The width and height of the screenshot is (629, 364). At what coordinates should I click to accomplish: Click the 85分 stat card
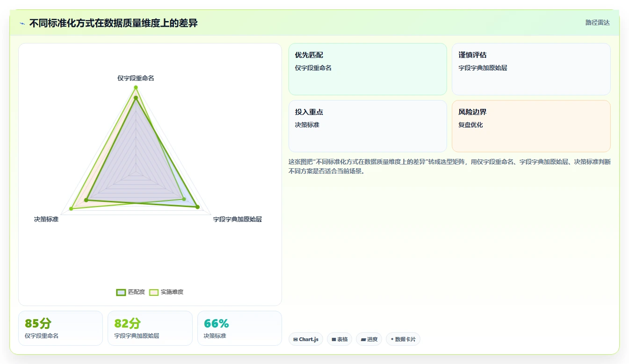pyautogui.click(x=60, y=328)
